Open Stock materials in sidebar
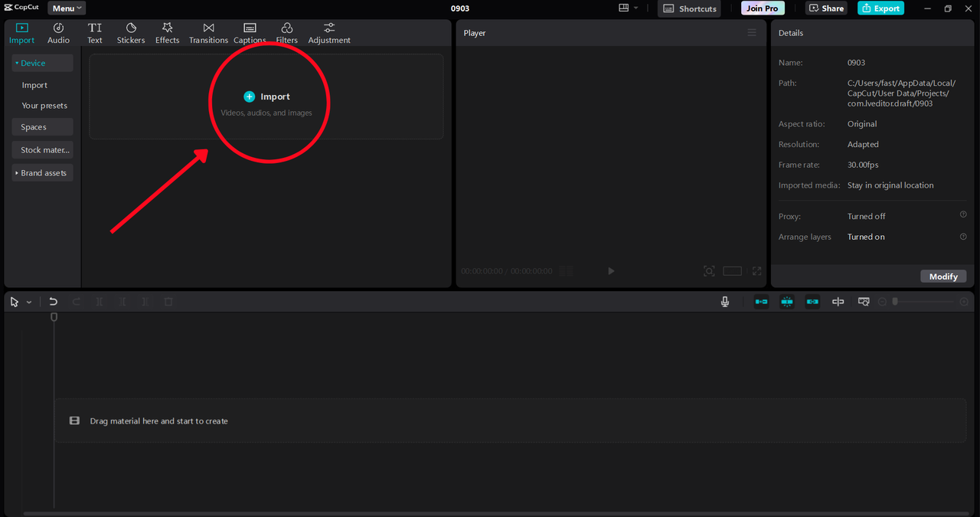 click(42, 150)
